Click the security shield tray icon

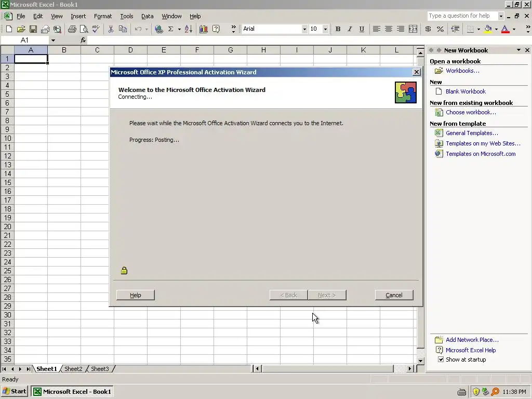[x=476, y=392]
